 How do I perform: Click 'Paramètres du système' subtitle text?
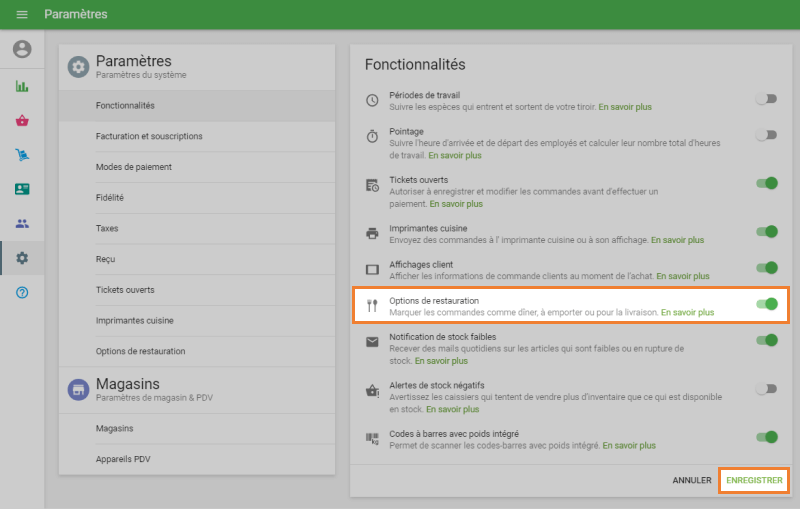[x=141, y=75]
